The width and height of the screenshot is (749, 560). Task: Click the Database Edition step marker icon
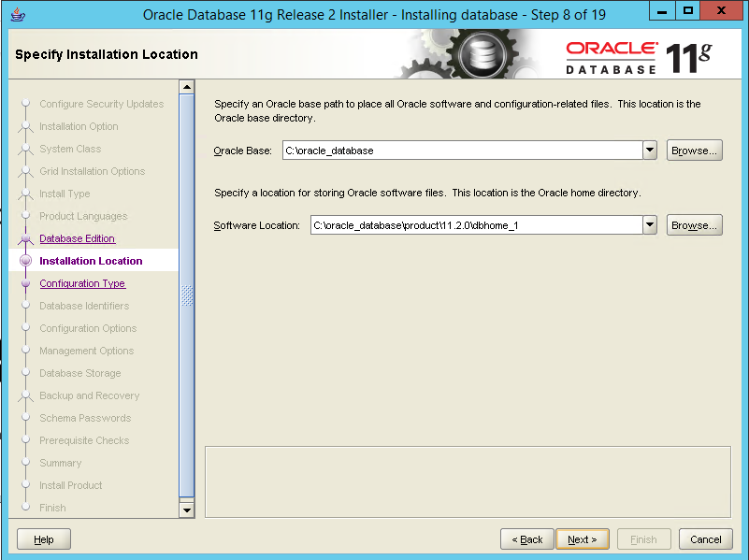(x=26, y=237)
